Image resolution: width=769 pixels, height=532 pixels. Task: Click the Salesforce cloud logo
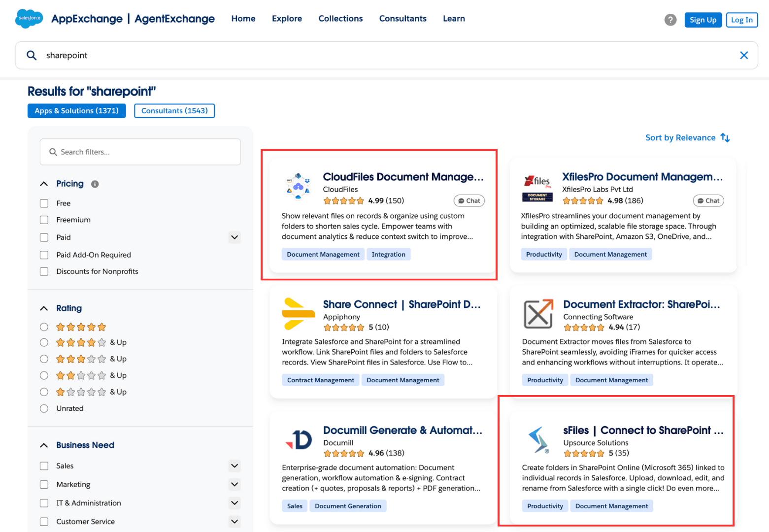29,19
